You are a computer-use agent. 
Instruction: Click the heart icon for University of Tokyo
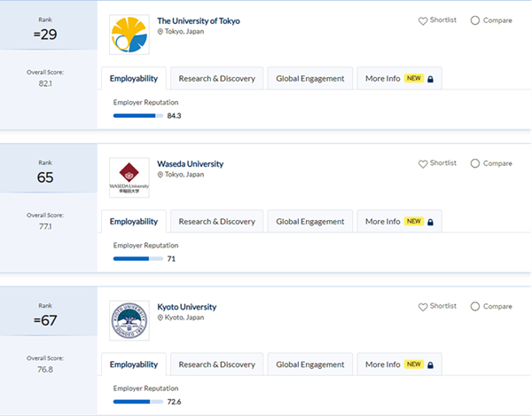click(x=423, y=21)
